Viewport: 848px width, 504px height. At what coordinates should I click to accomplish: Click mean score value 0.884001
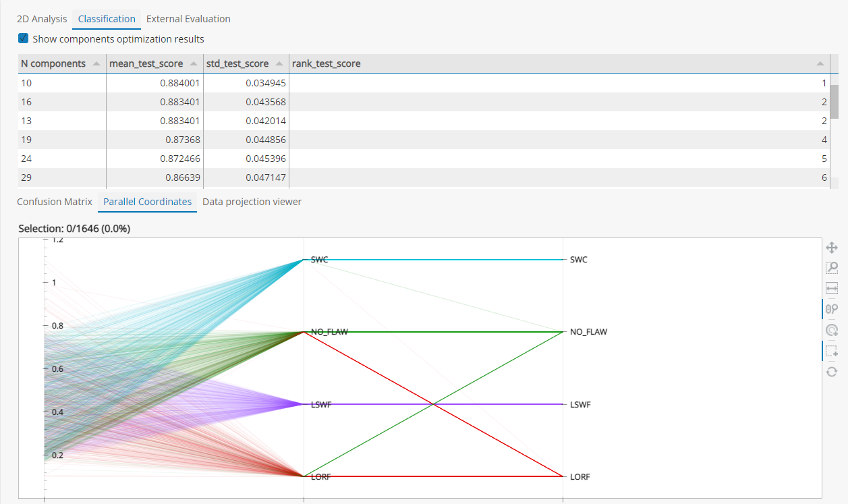[180, 83]
